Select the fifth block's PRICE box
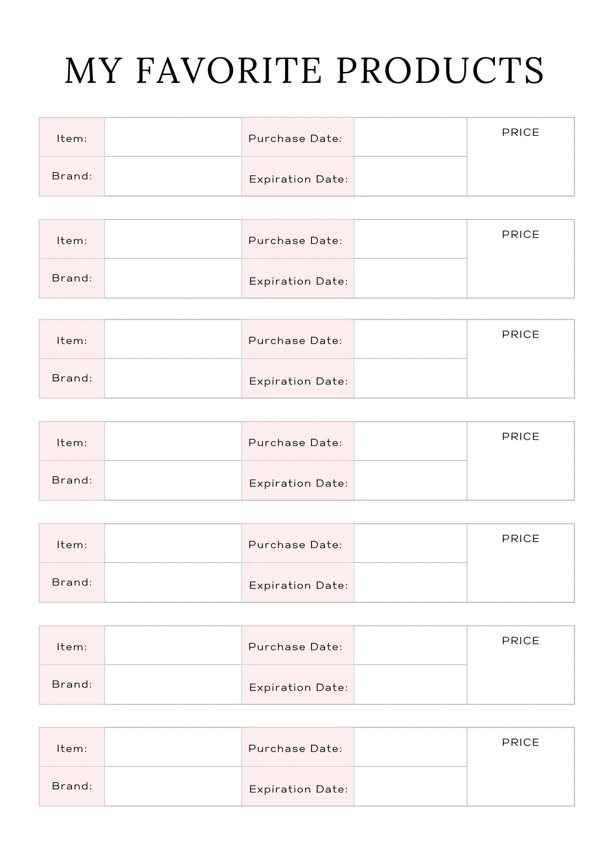Screen dimensions: 614x868 (521, 563)
